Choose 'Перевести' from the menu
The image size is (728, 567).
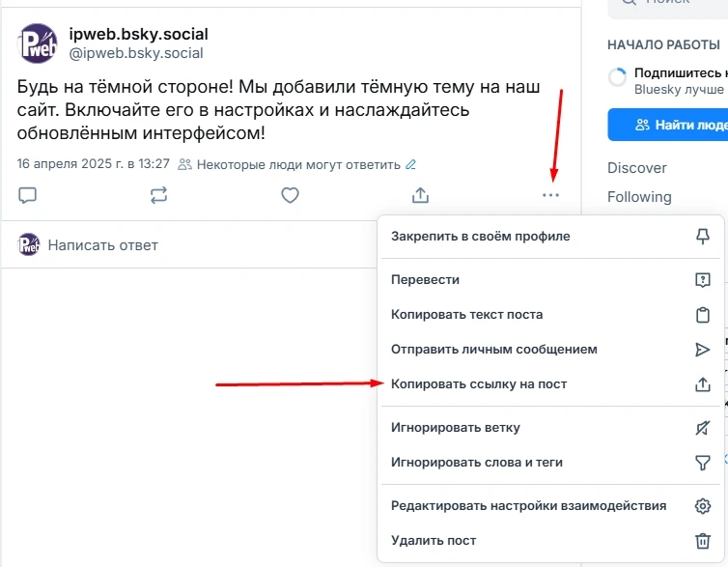pyautogui.click(x=425, y=280)
